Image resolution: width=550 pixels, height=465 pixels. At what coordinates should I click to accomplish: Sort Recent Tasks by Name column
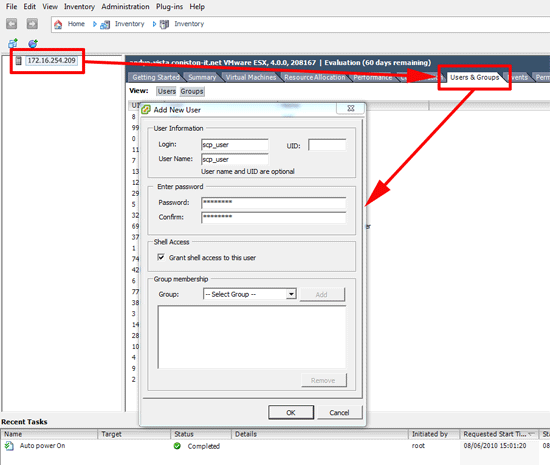[49, 434]
